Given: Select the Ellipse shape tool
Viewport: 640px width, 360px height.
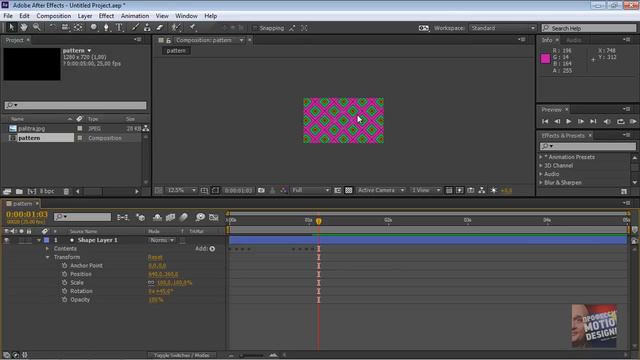Looking at the screenshot, I should pos(93,27).
